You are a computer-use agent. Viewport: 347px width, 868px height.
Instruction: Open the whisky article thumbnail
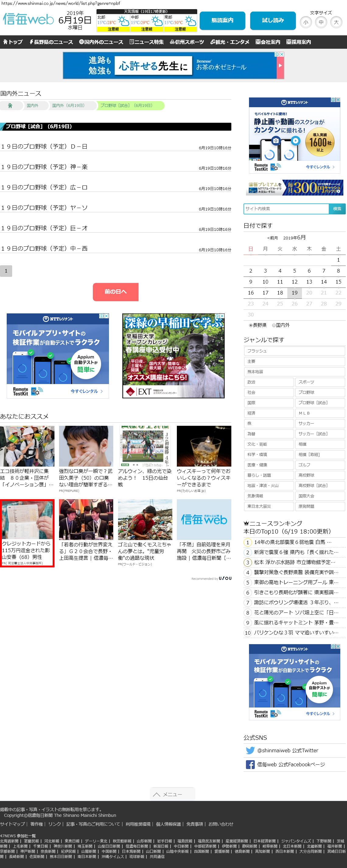pyautogui.click(x=204, y=446)
